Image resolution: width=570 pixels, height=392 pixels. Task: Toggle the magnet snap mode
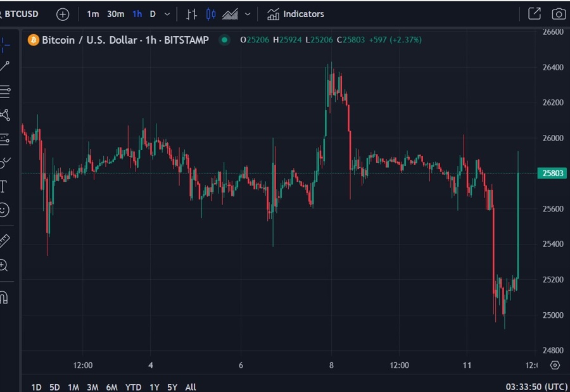4,297
